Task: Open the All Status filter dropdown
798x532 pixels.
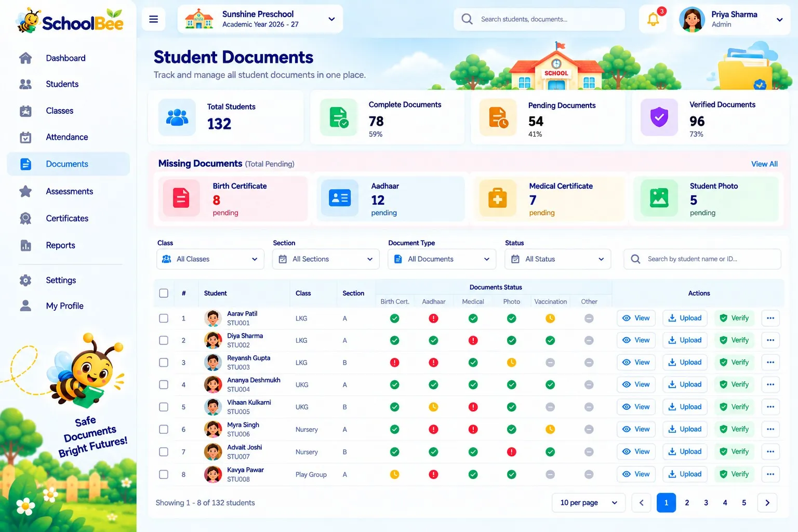Action: pyautogui.click(x=557, y=259)
